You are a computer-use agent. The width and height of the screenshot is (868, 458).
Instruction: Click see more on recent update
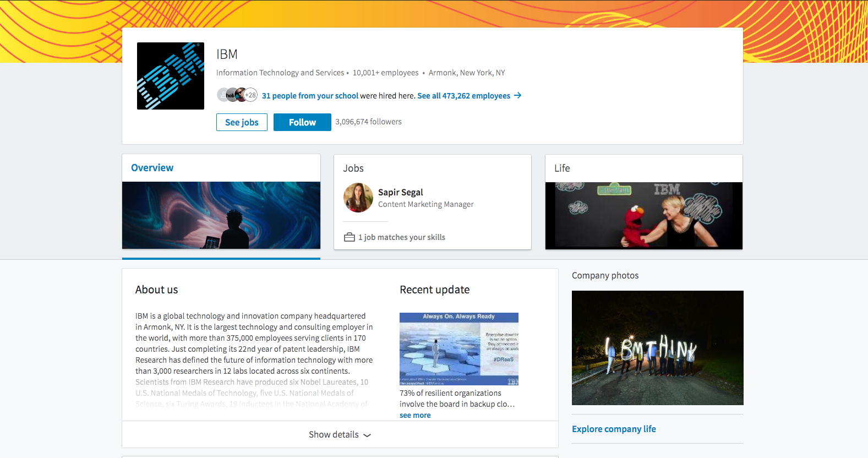tap(415, 416)
